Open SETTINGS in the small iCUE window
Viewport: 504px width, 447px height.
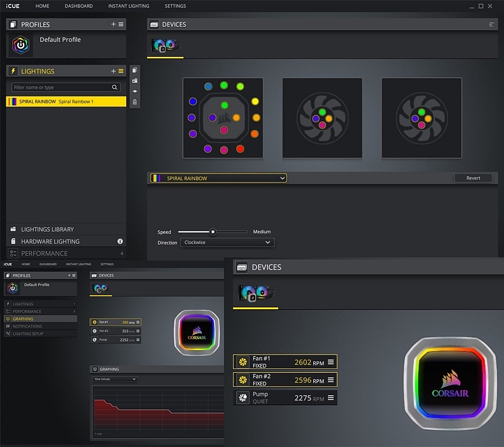[107, 264]
